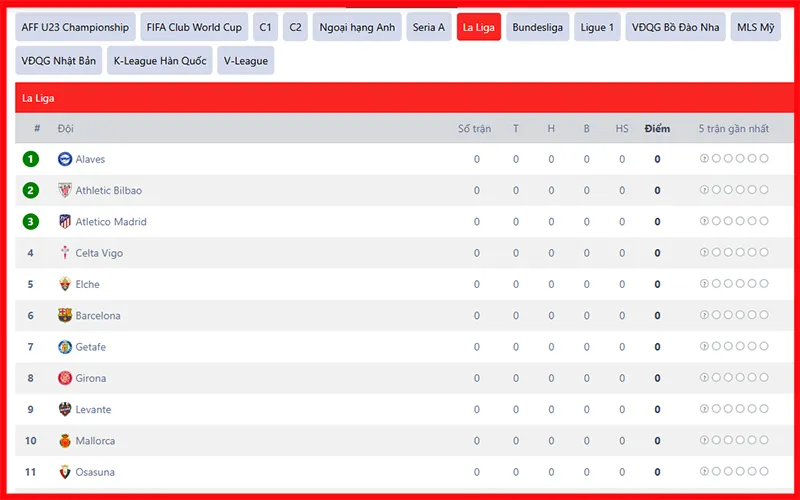The height and width of the screenshot is (500, 800).
Task: Click the Getafe team logo
Action: 65,347
